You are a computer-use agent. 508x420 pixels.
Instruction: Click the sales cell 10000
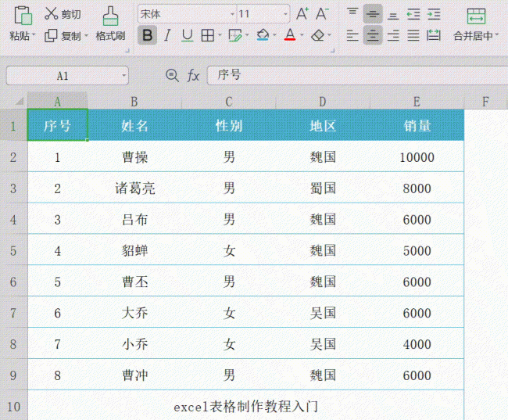coord(417,157)
